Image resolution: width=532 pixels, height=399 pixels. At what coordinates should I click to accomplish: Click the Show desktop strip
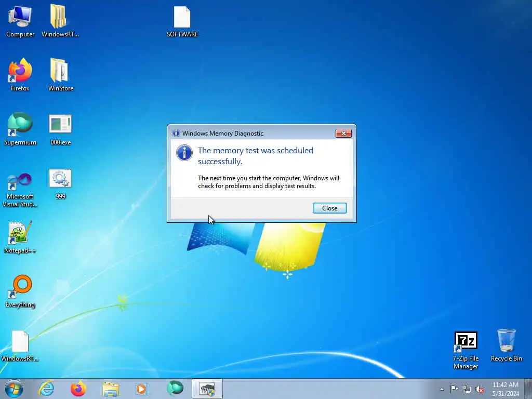528,389
